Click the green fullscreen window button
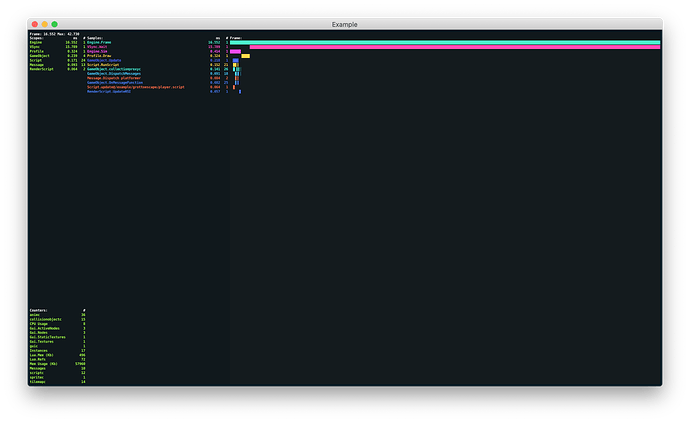 tap(55, 23)
